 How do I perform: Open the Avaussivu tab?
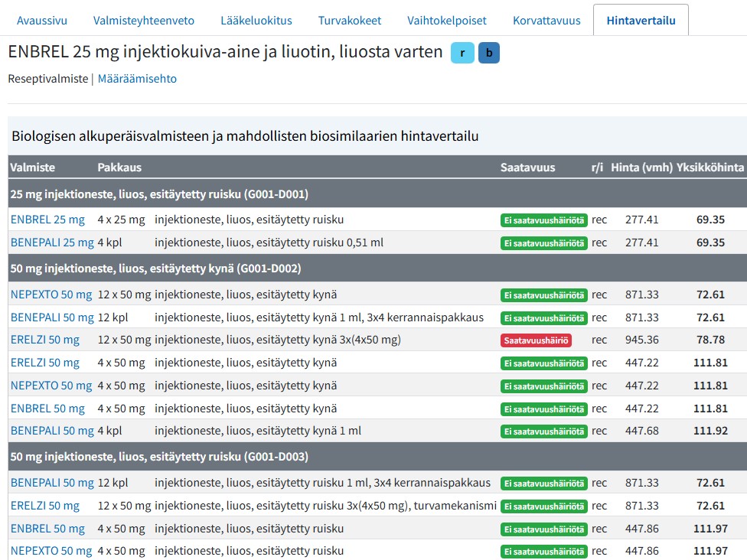click(x=41, y=21)
